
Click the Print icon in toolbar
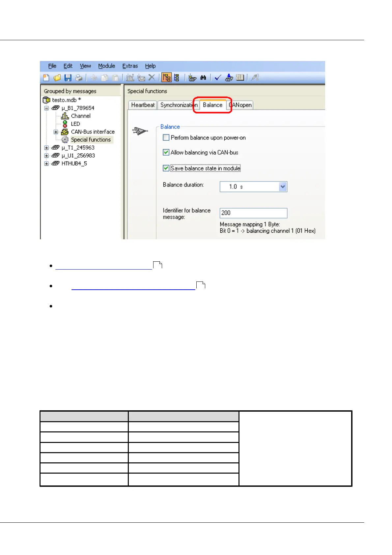click(79, 78)
